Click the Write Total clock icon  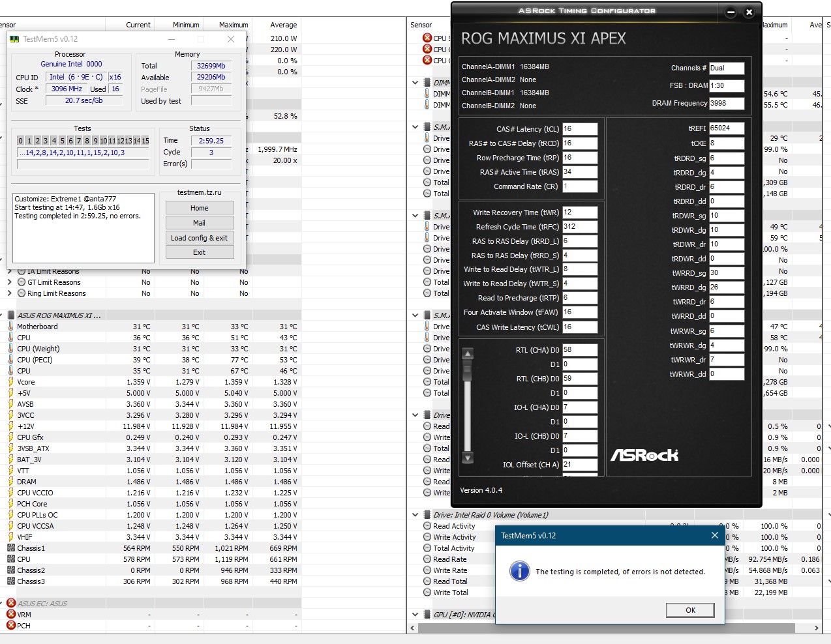[427, 593]
